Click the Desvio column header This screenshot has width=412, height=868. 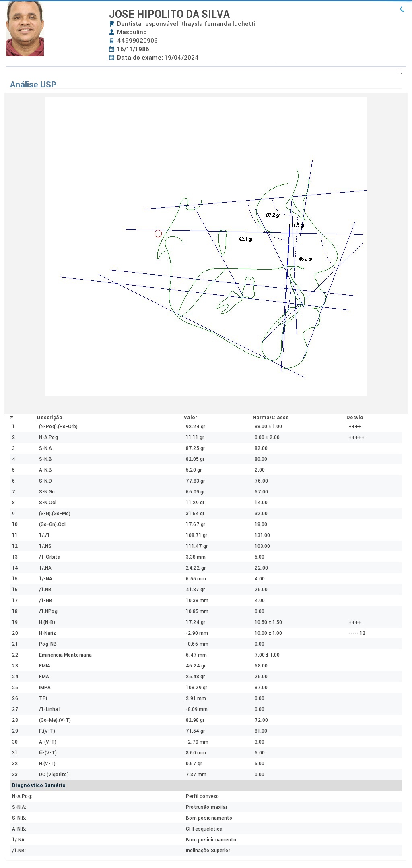(354, 418)
